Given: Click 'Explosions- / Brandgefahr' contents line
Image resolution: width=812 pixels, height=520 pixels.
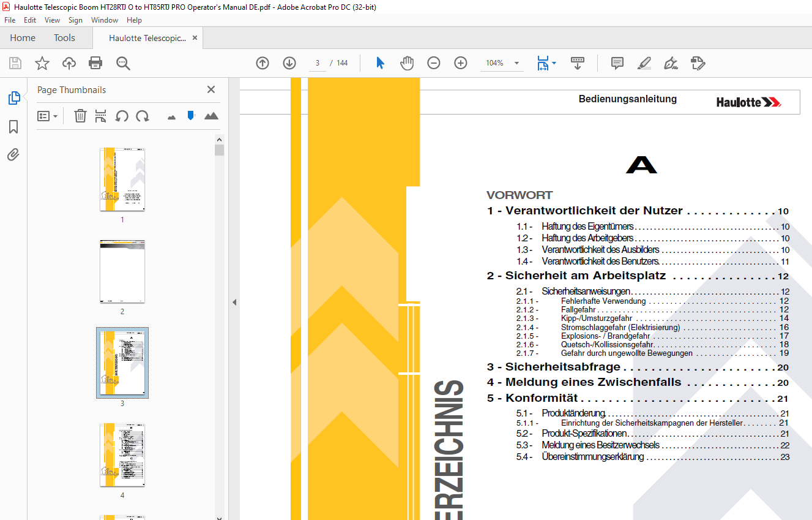Looking at the screenshot, I should tap(605, 336).
